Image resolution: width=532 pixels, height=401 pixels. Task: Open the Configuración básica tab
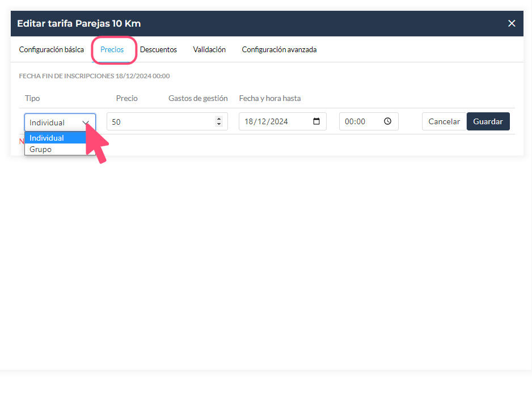[x=51, y=49]
